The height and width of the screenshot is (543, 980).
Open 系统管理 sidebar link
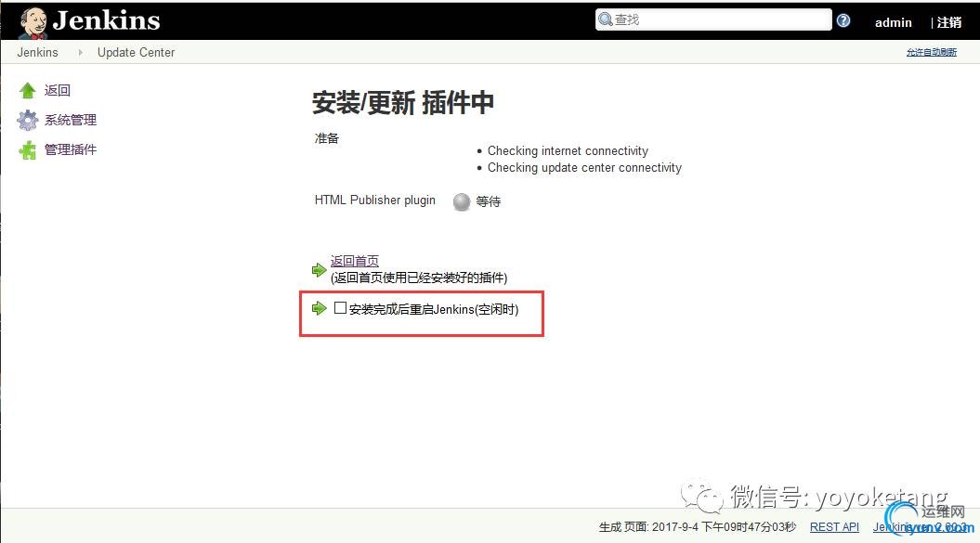(70, 120)
